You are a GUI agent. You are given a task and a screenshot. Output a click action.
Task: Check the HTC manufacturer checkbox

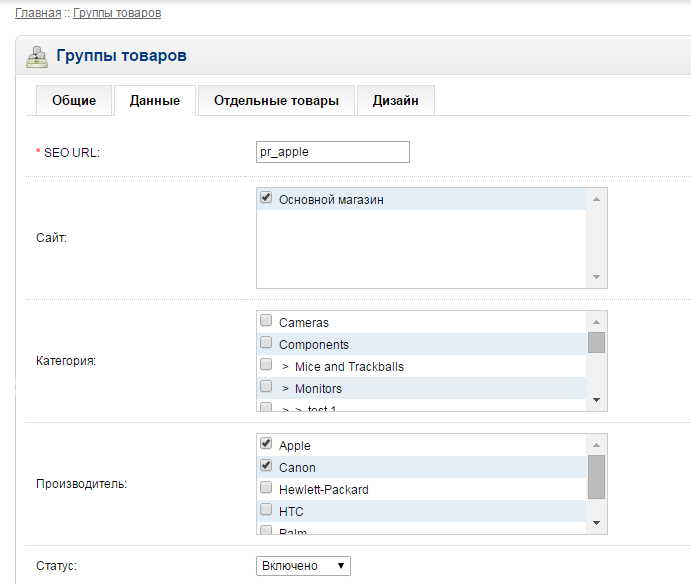click(x=266, y=511)
